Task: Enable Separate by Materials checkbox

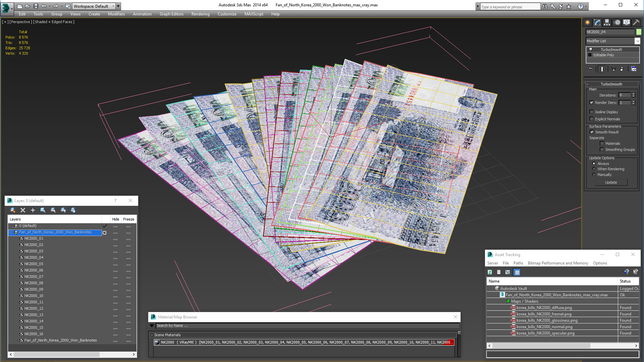Action: (x=602, y=143)
